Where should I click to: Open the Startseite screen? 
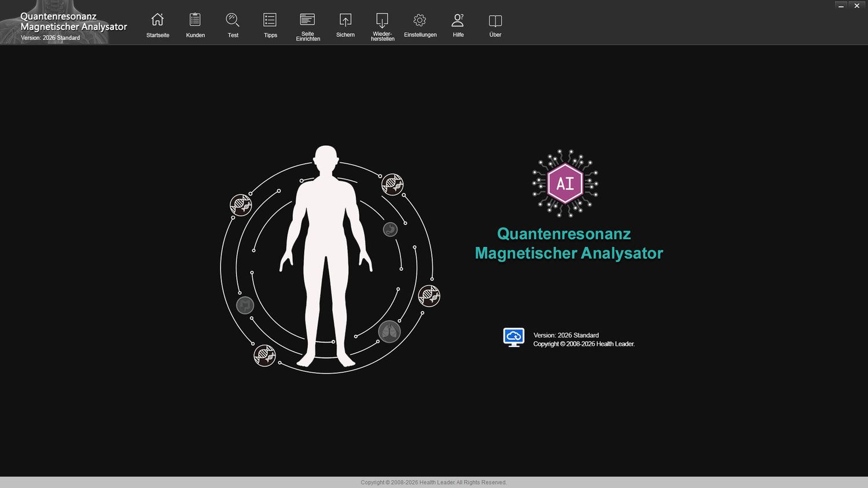[157, 24]
